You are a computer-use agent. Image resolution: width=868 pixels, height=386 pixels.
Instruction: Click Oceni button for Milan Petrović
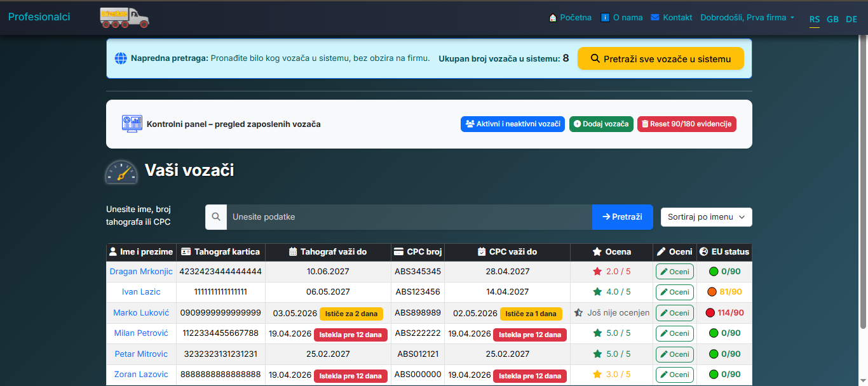point(674,333)
